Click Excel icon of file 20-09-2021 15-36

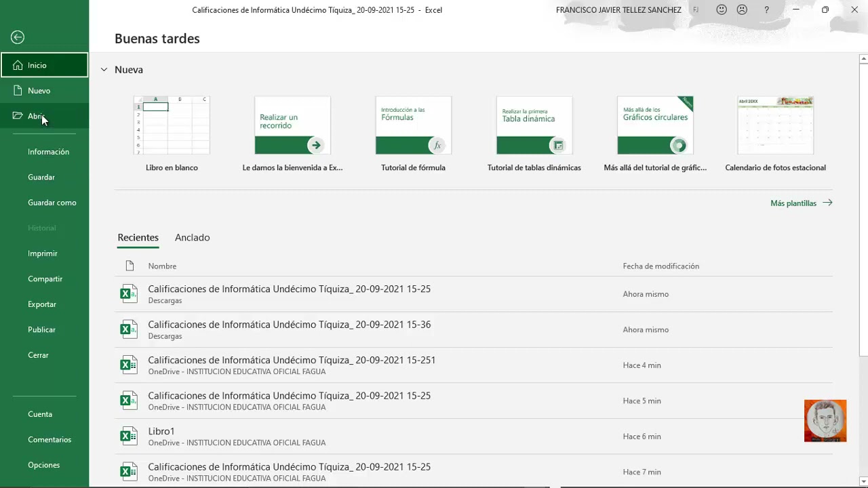pyautogui.click(x=128, y=329)
